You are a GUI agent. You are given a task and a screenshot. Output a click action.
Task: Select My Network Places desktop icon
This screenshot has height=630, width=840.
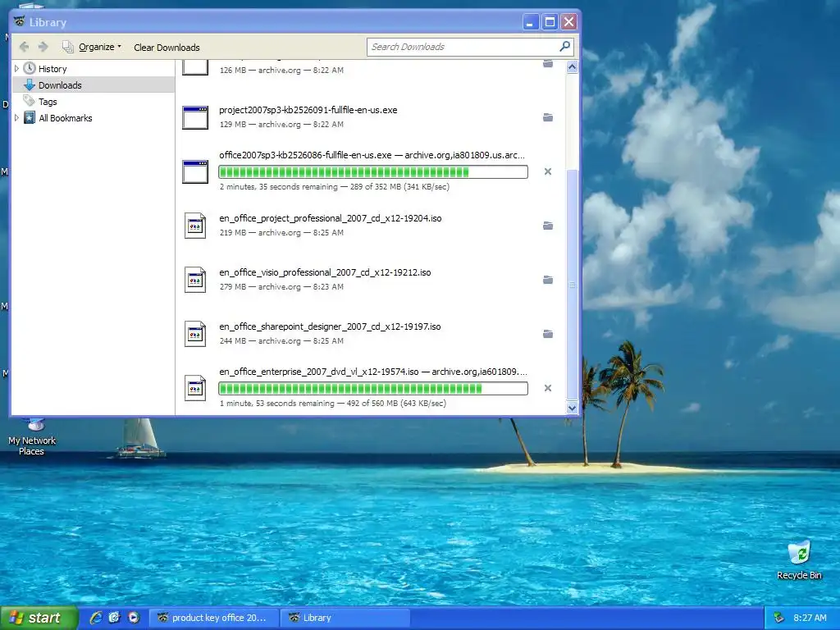click(32, 436)
